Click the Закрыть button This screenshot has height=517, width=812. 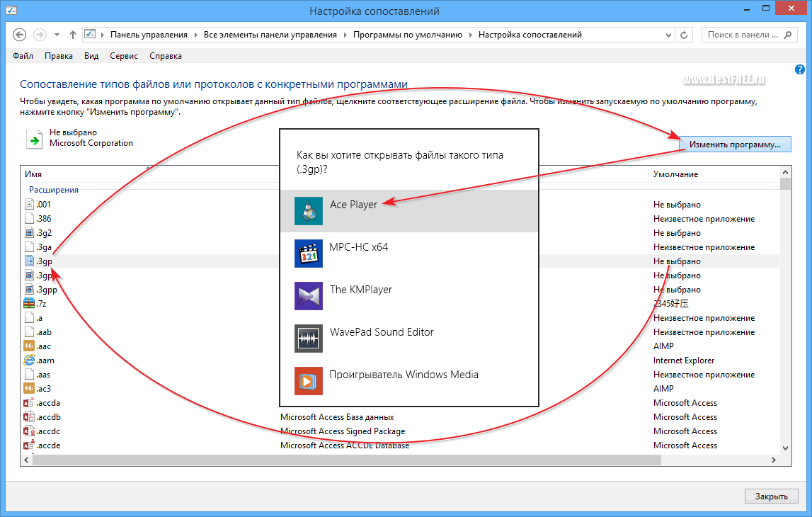pyautogui.click(x=771, y=496)
